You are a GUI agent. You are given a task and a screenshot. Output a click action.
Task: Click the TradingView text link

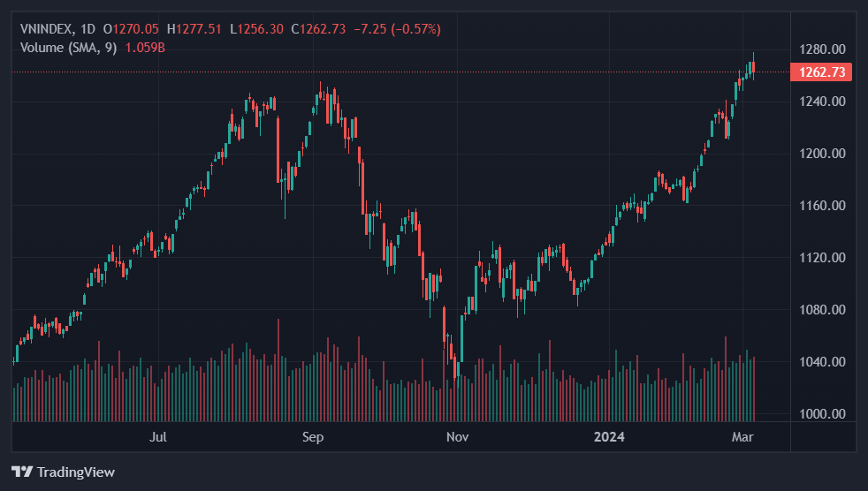(76, 472)
